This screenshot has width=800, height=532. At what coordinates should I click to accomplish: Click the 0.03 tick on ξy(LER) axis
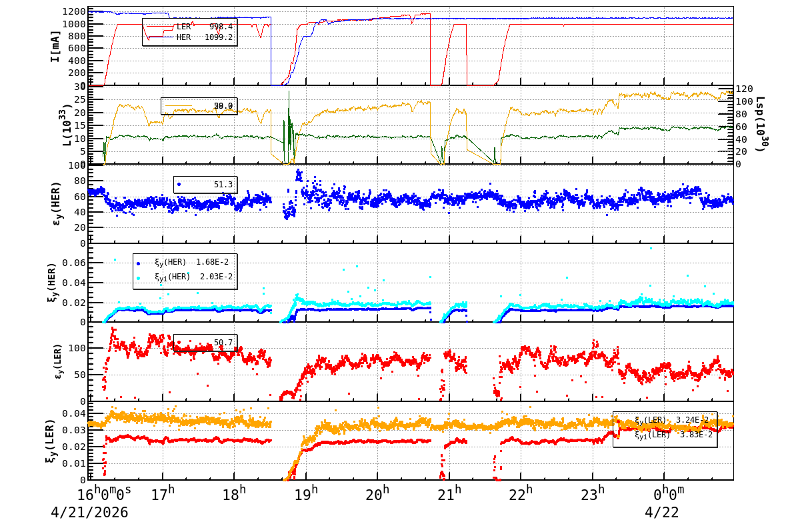(75, 430)
